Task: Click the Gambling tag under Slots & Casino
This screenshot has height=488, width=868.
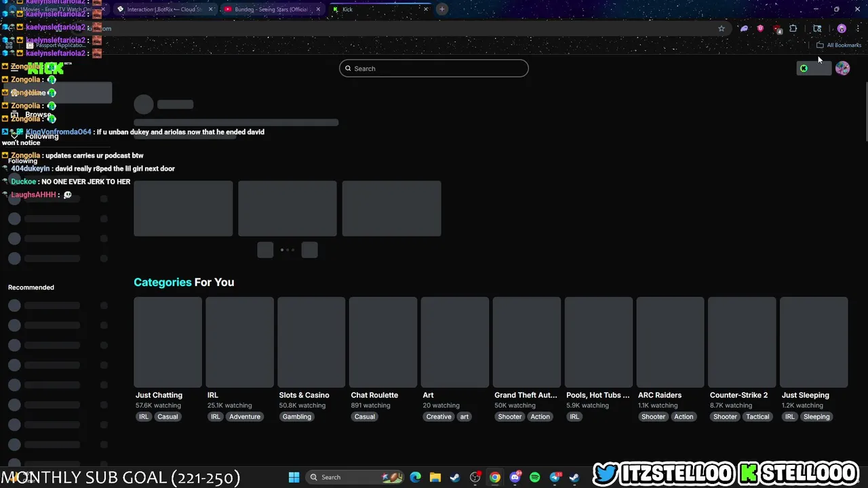Action: click(297, 417)
